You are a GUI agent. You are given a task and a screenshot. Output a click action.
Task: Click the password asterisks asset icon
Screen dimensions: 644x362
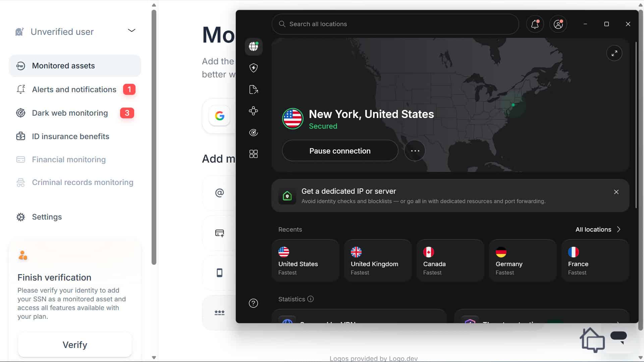219,313
